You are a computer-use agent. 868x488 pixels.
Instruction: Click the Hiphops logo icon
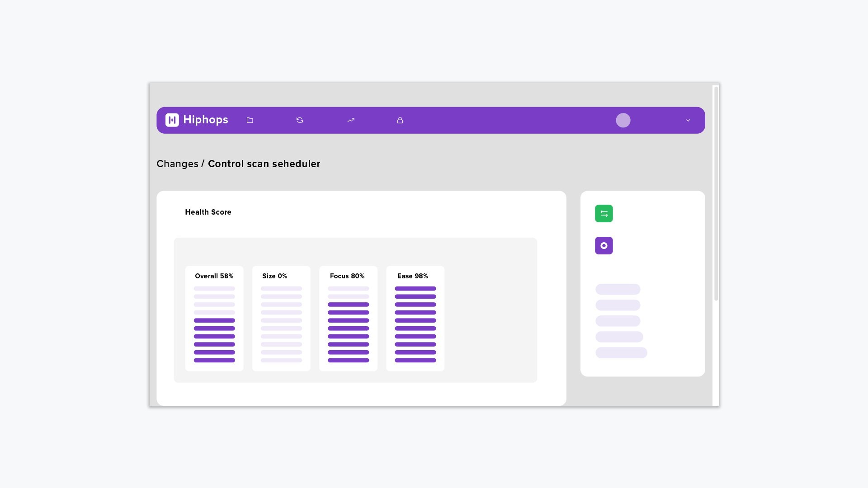point(172,120)
